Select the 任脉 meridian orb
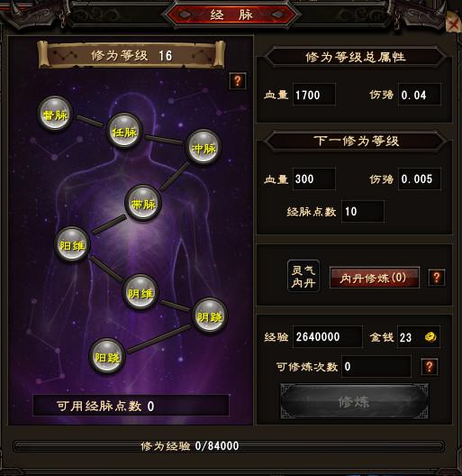The image size is (462, 476). tap(124, 131)
